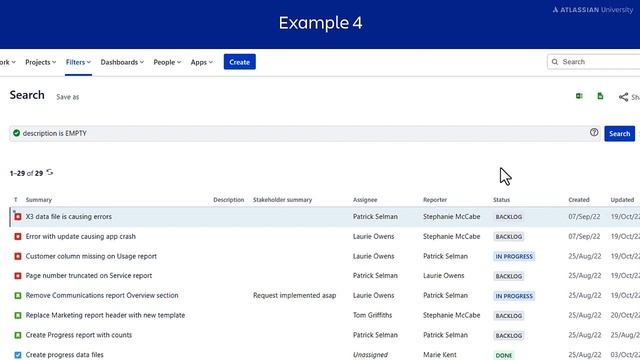
Task: Open the Filters dropdown menu
Action: (x=78, y=62)
